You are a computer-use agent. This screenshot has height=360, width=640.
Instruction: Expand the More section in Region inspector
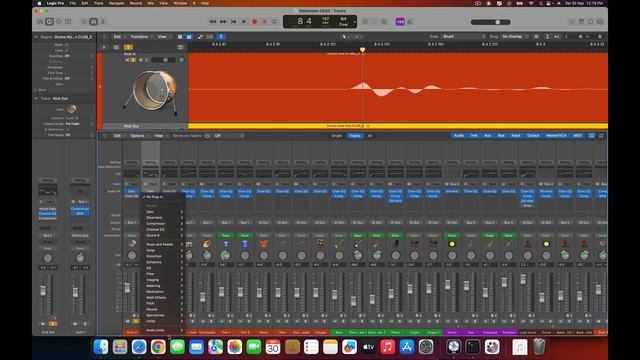(36, 90)
